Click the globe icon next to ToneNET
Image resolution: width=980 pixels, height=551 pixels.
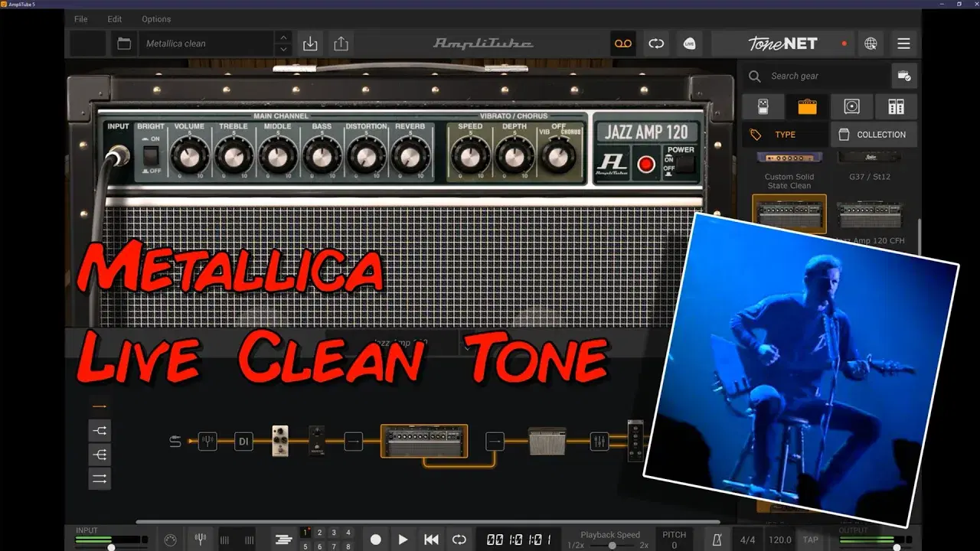coord(871,44)
